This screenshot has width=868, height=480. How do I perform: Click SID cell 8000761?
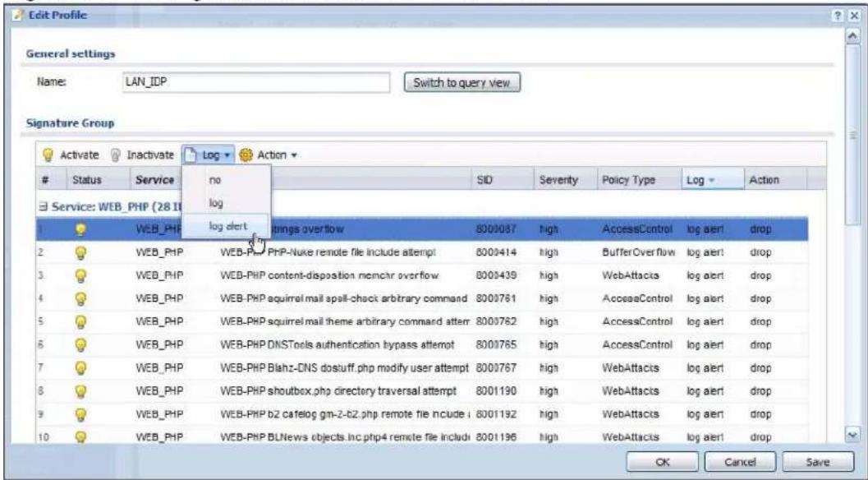(496, 298)
